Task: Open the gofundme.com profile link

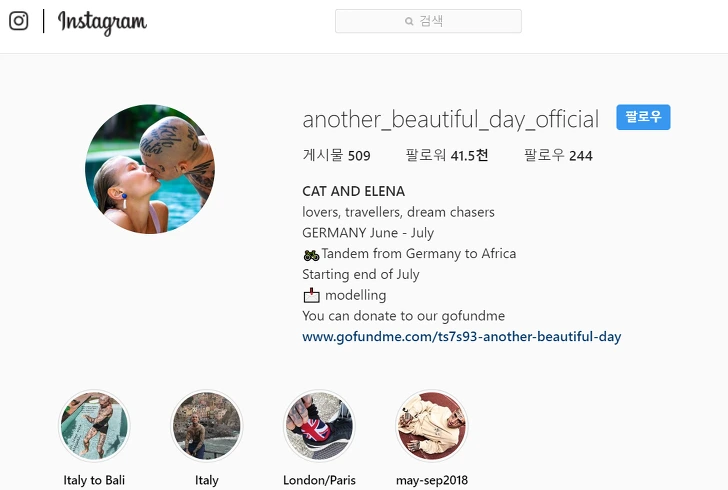Action: click(462, 336)
